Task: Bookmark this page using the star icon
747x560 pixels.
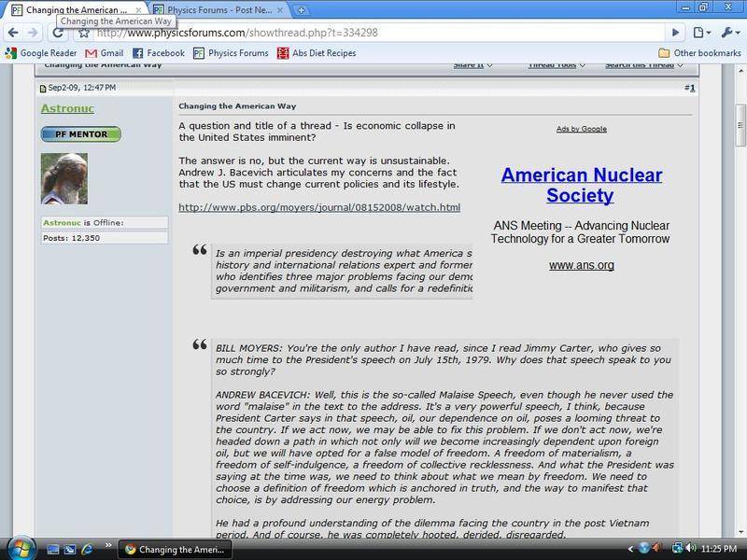Action: [84, 33]
